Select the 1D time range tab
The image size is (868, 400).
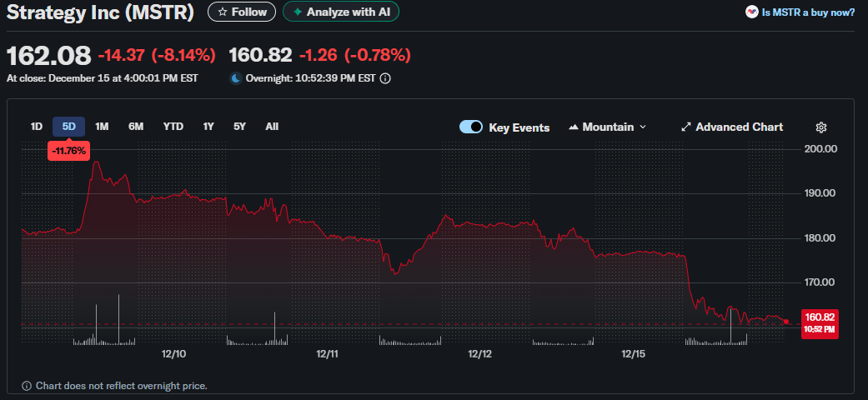point(37,127)
